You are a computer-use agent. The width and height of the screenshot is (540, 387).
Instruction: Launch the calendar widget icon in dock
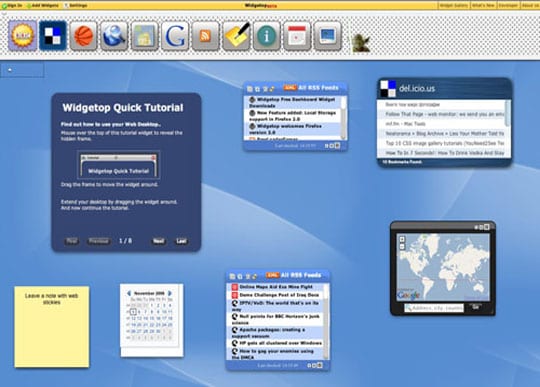pyautogui.click(x=297, y=35)
